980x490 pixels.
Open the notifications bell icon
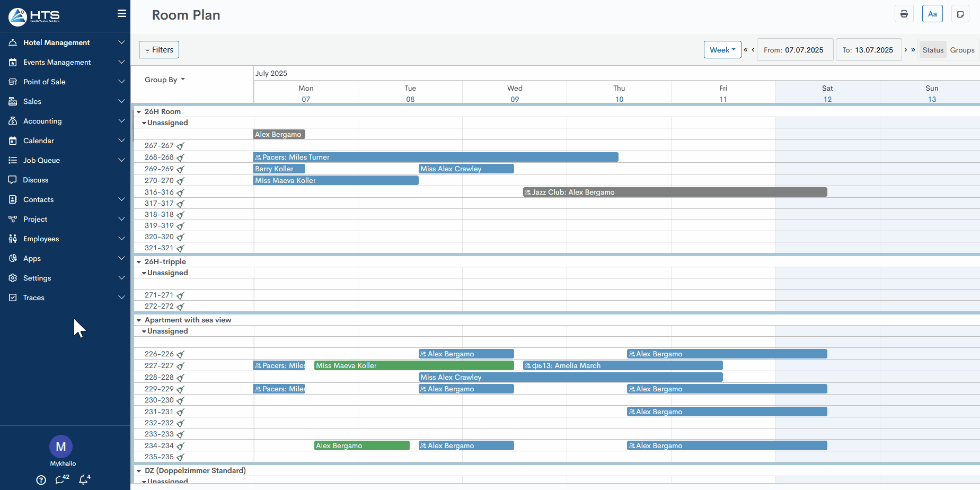84,479
